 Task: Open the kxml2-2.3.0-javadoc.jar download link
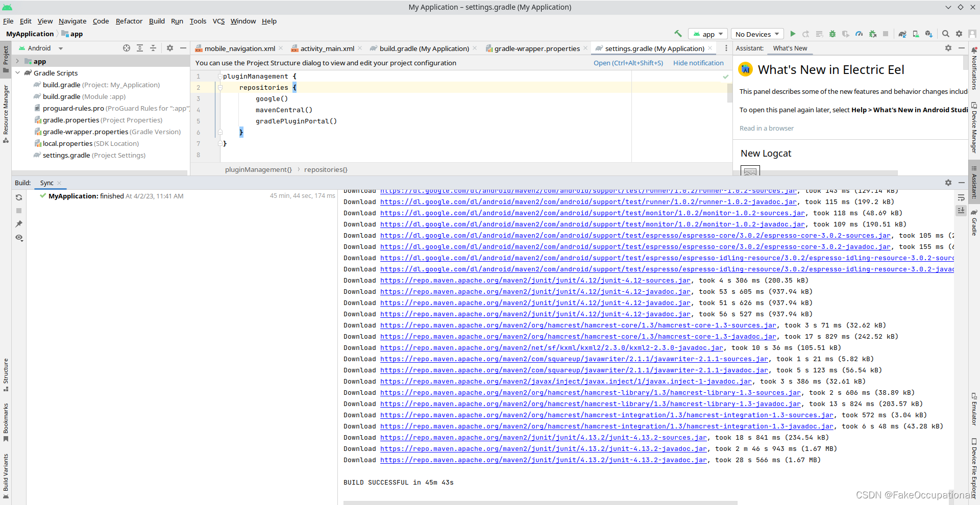click(x=552, y=348)
